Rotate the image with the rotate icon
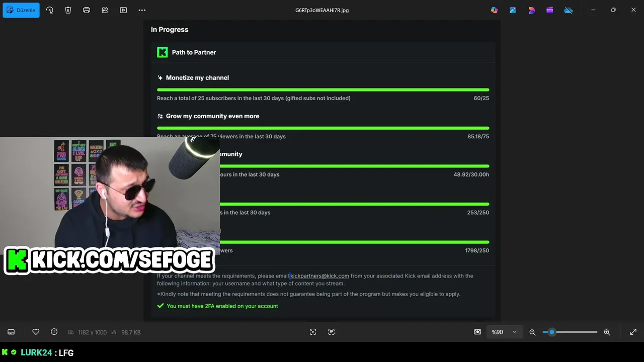This screenshot has width=644, height=362. click(x=49, y=10)
